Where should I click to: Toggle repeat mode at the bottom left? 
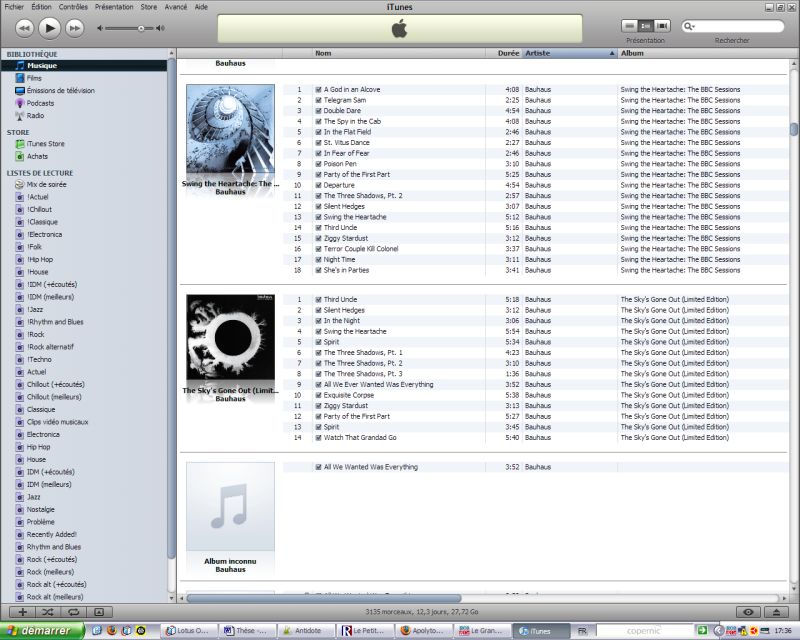tap(73, 611)
